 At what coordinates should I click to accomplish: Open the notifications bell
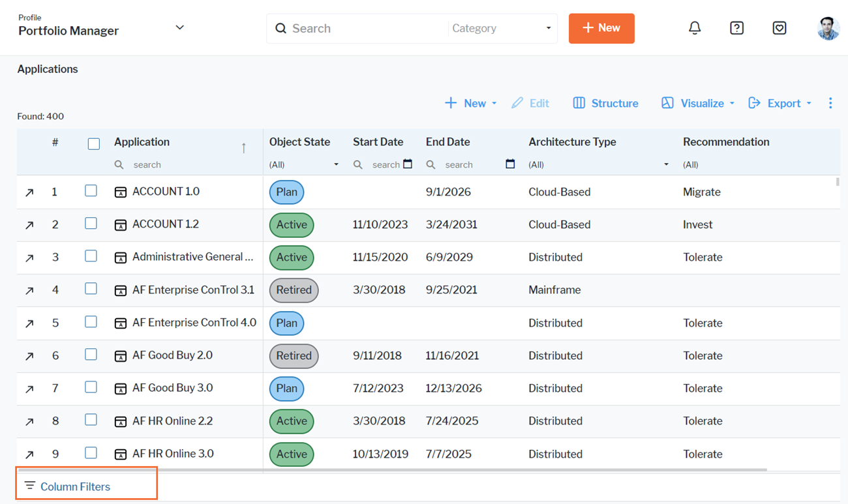[695, 28]
